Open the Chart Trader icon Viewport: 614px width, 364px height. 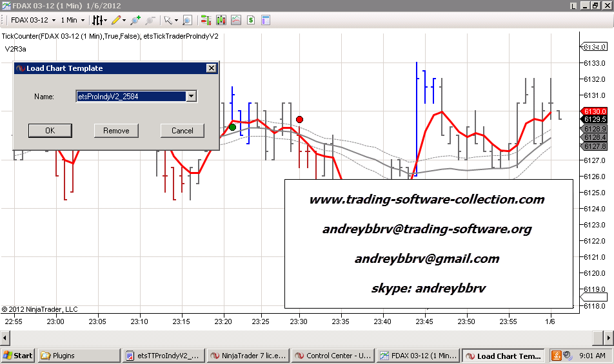click(x=205, y=20)
